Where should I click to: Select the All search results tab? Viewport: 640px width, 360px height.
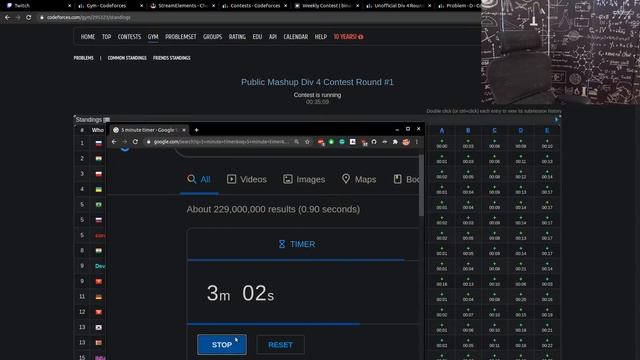click(199, 179)
